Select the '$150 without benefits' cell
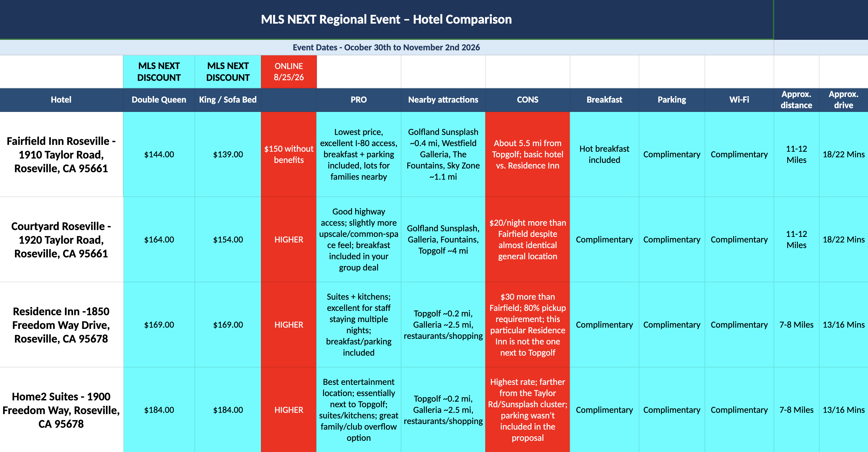 click(x=289, y=155)
